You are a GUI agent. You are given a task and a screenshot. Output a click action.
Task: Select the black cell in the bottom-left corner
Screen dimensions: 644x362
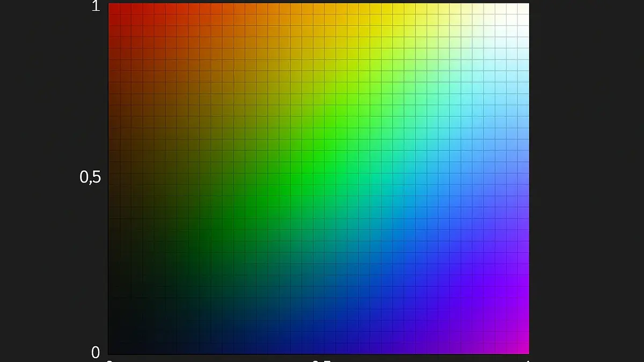click(114, 348)
